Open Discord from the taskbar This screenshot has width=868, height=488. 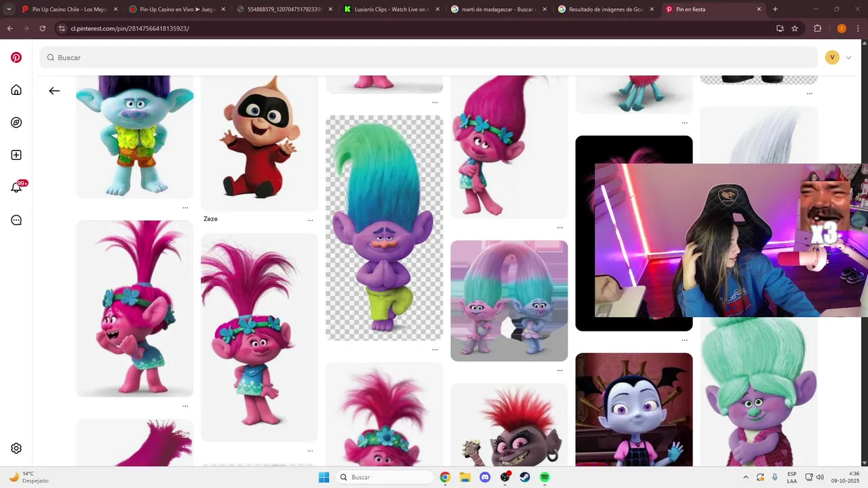click(485, 477)
